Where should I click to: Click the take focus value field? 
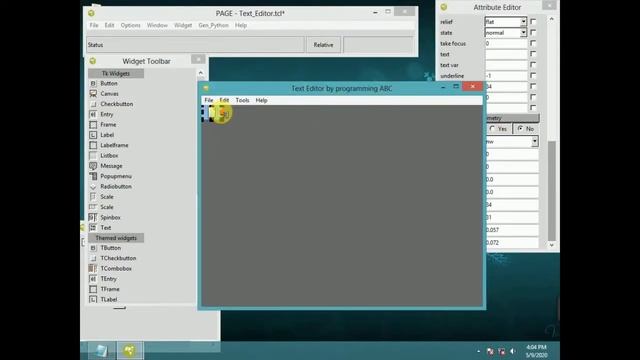pos(506,43)
